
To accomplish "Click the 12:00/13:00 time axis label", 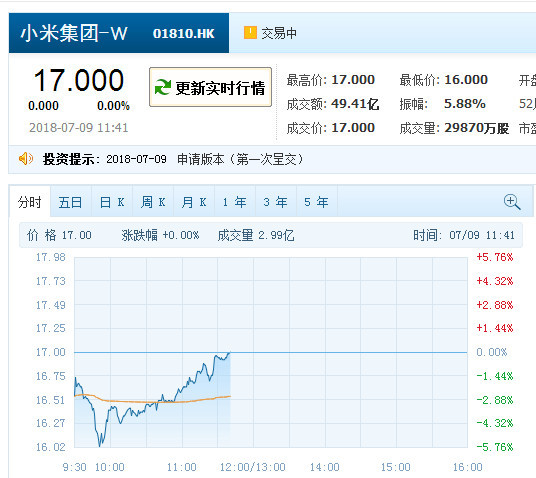I will pos(253,467).
